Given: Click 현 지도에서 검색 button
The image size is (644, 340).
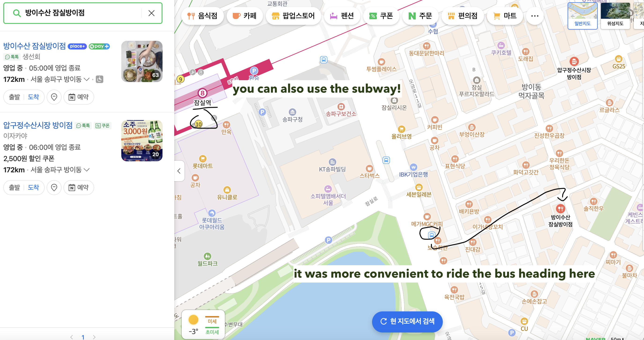Looking at the screenshot, I should click(407, 321).
